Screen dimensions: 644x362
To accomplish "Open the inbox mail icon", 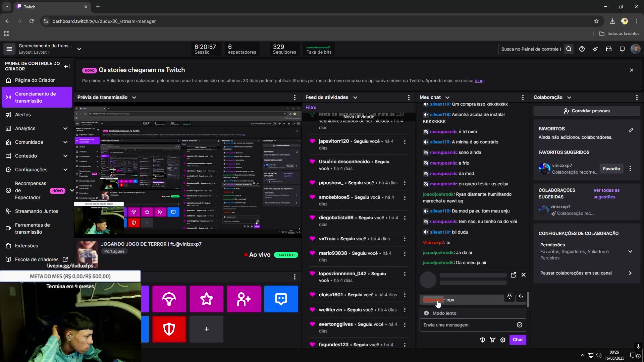I will pyautogui.click(x=609, y=49).
